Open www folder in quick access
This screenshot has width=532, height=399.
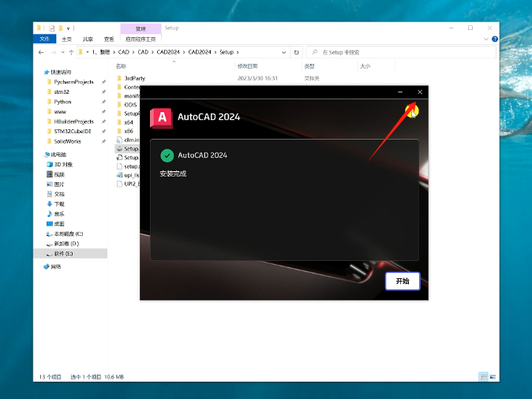click(60, 111)
